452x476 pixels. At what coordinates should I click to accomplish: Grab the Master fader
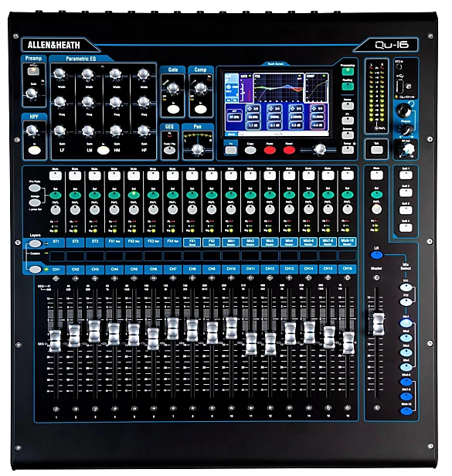tap(379, 325)
